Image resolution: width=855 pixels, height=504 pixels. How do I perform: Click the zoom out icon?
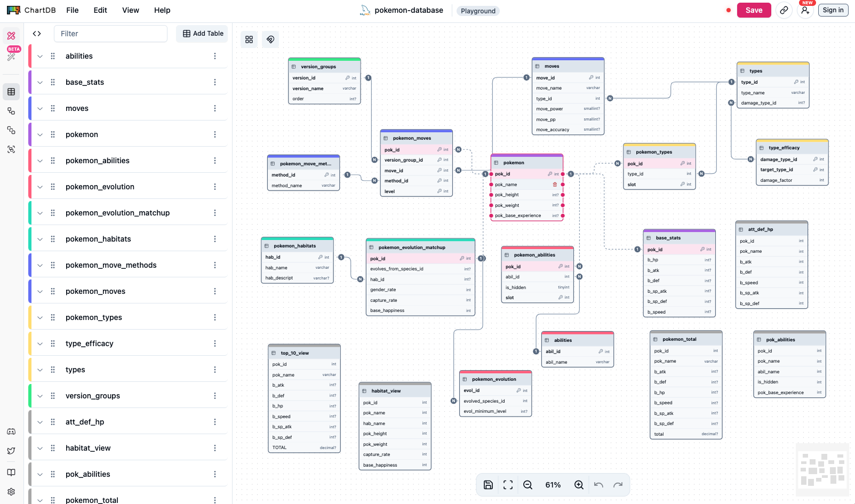528,485
